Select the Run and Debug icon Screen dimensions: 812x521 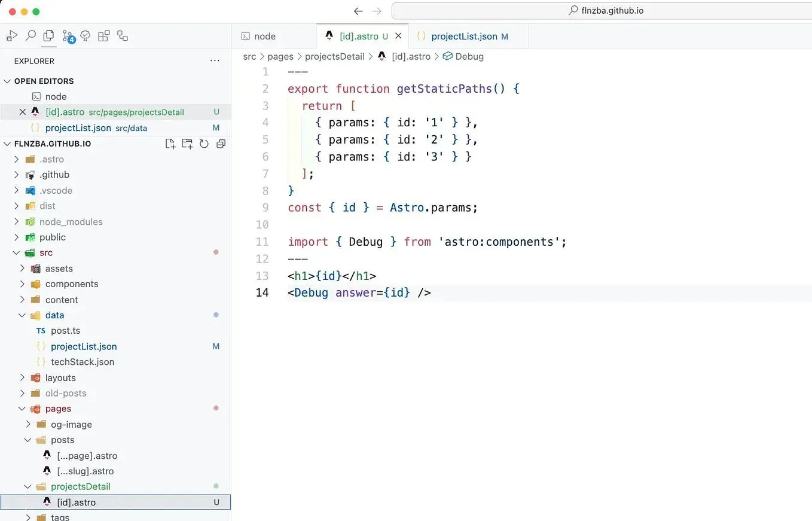click(12, 36)
